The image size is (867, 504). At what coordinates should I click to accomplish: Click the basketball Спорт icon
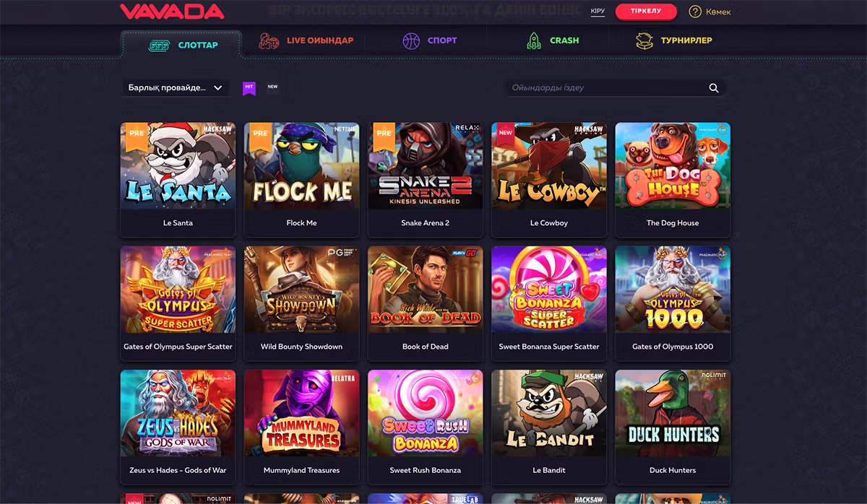click(x=411, y=41)
